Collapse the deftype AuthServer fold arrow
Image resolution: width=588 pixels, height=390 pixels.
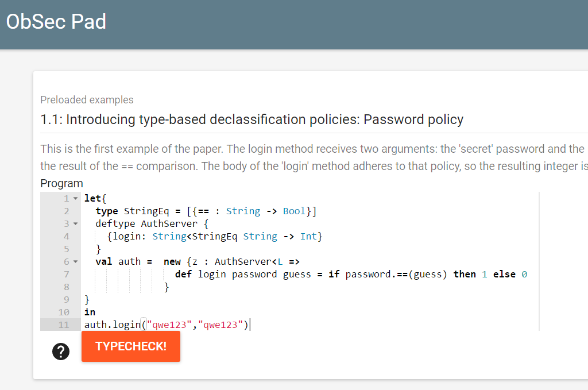tap(75, 224)
